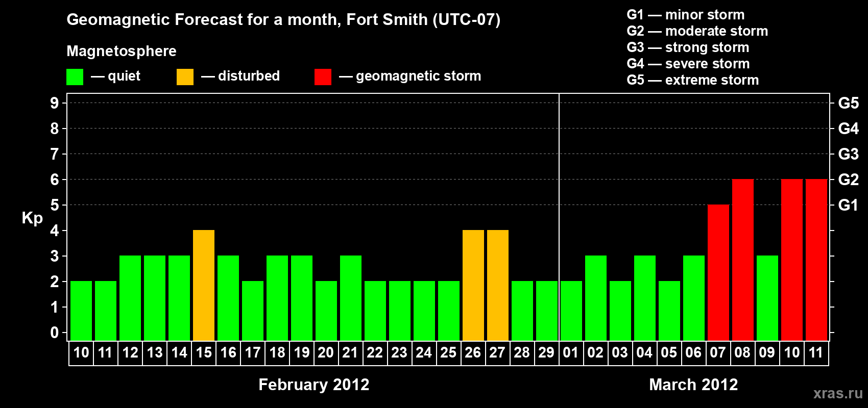868x408 pixels.
Task: Click the green bar for March 09
Action: (767, 298)
